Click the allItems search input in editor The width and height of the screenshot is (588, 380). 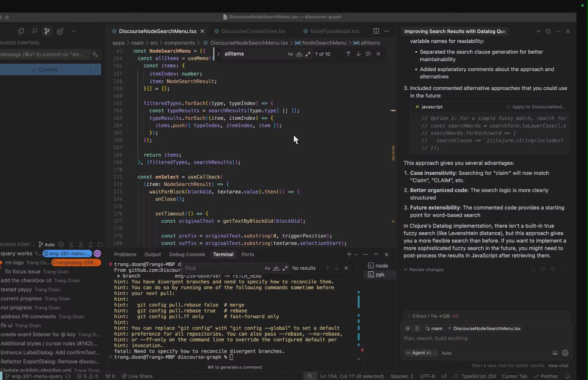pyautogui.click(x=254, y=54)
